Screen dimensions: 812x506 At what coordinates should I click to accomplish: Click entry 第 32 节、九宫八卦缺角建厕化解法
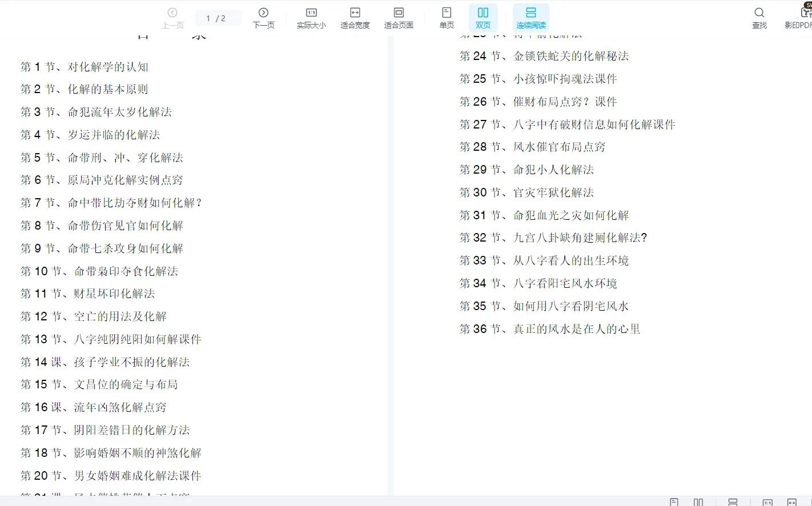point(553,238)
